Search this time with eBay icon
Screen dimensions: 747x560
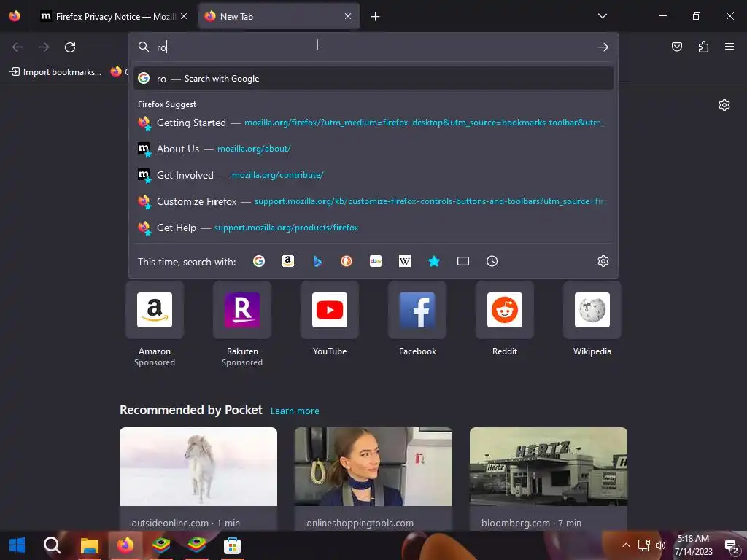click(x=376, y=261)
